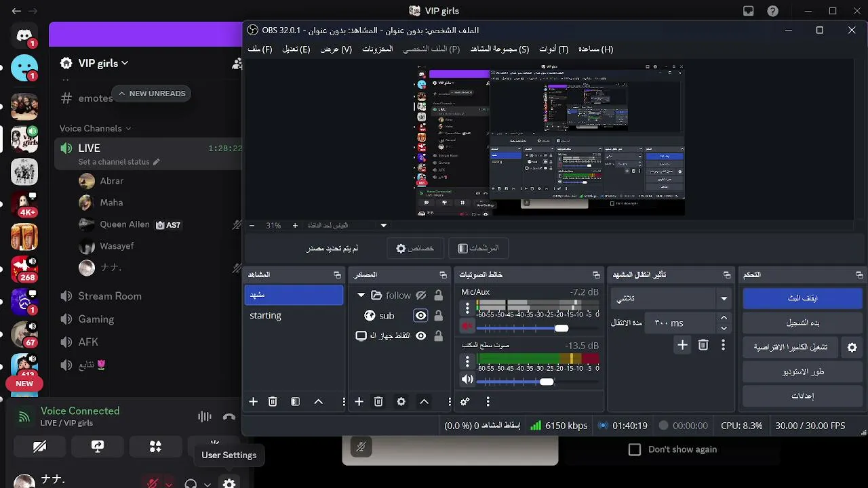This screenshot has height=488, width=868.
Task: Open desktop audio options three-dot menu
Action: coord(467,361)
